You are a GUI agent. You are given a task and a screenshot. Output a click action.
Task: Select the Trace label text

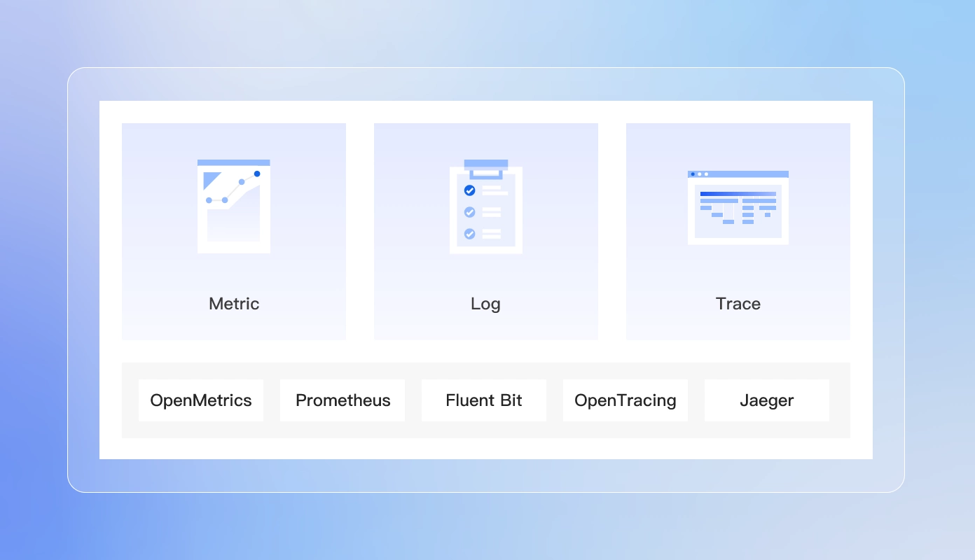(x=738, y=304)
